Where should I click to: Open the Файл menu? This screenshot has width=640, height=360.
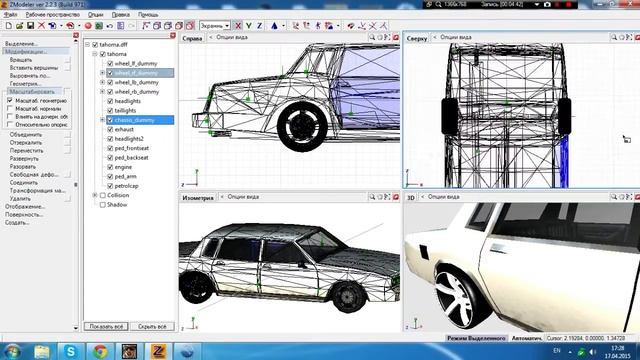tap(10, 15)
